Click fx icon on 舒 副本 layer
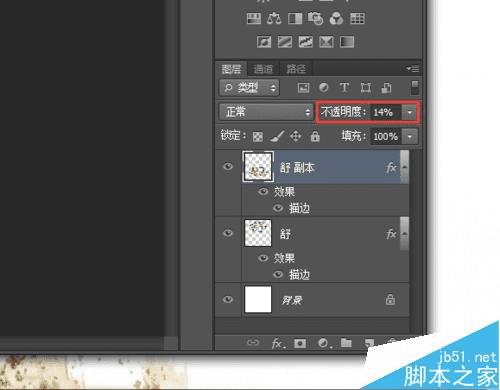 [x=391, y=167]
